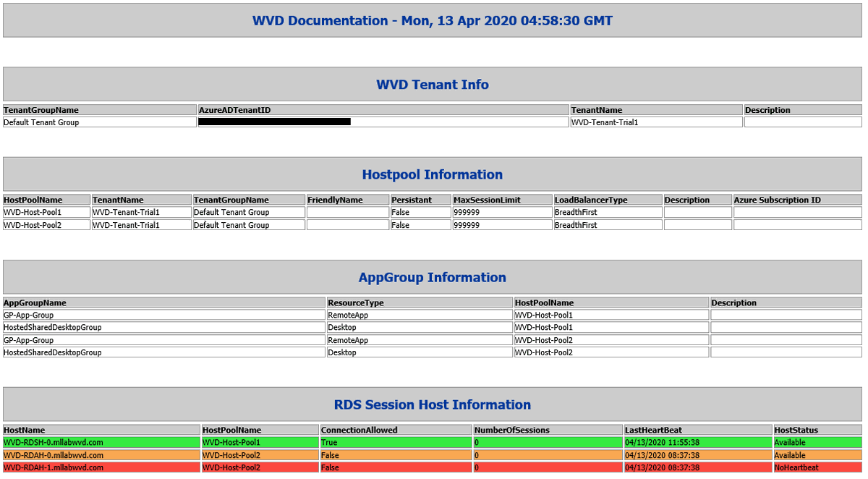Click MaxSessionLimit 999999 for WVD-Host-Pool2
The width and height of the screenshot is (868, 479).
503,225
